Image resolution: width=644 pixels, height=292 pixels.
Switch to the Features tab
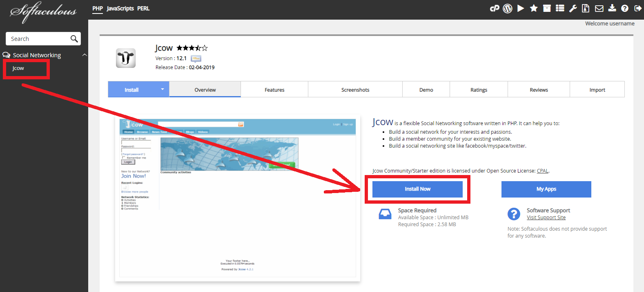(274, 90)
